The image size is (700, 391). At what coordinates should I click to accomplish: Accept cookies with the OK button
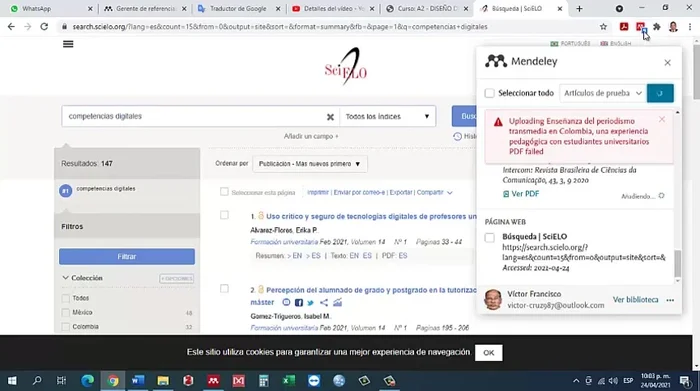coord(488,353)
